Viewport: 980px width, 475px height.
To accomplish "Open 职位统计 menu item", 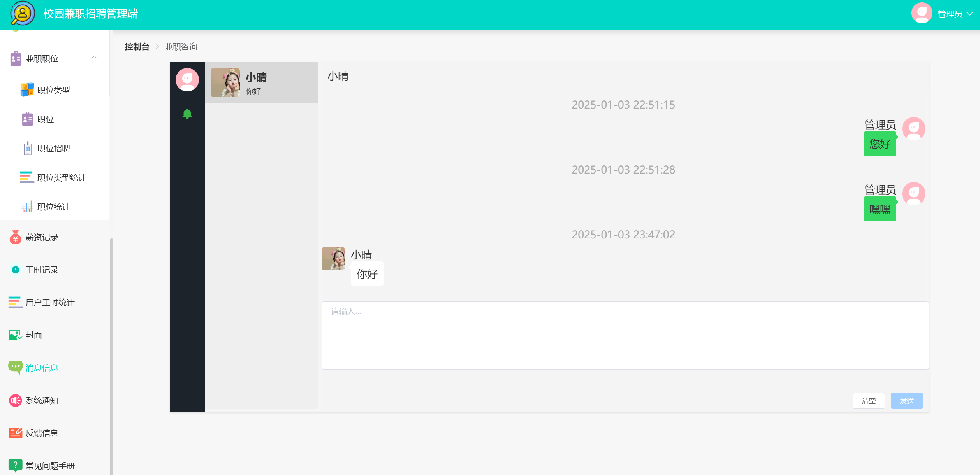I will point(55,207).
